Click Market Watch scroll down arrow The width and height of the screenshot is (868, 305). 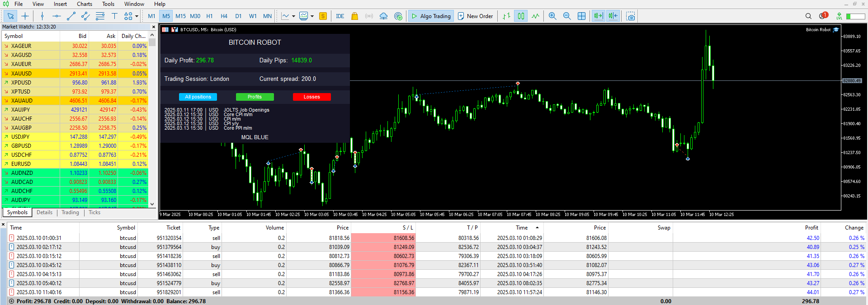152,204
